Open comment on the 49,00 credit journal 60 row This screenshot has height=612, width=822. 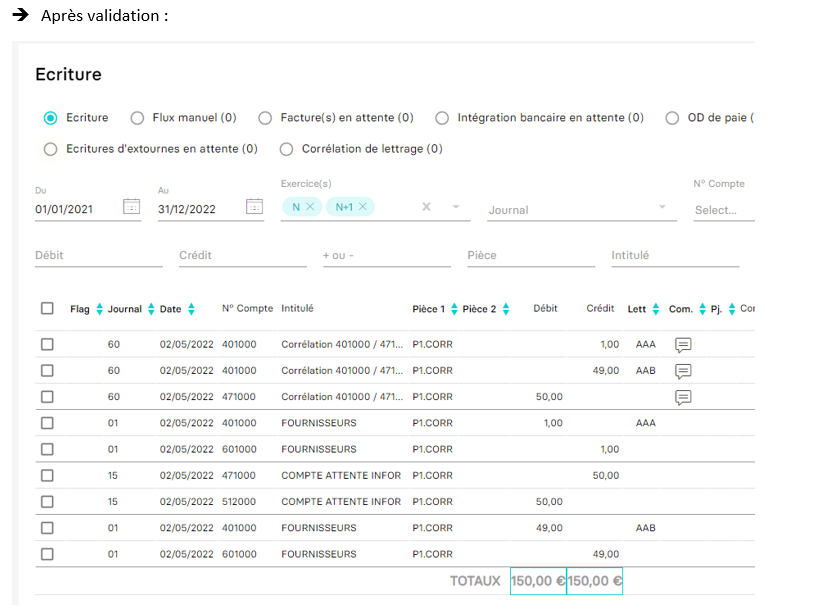point(683,371)
